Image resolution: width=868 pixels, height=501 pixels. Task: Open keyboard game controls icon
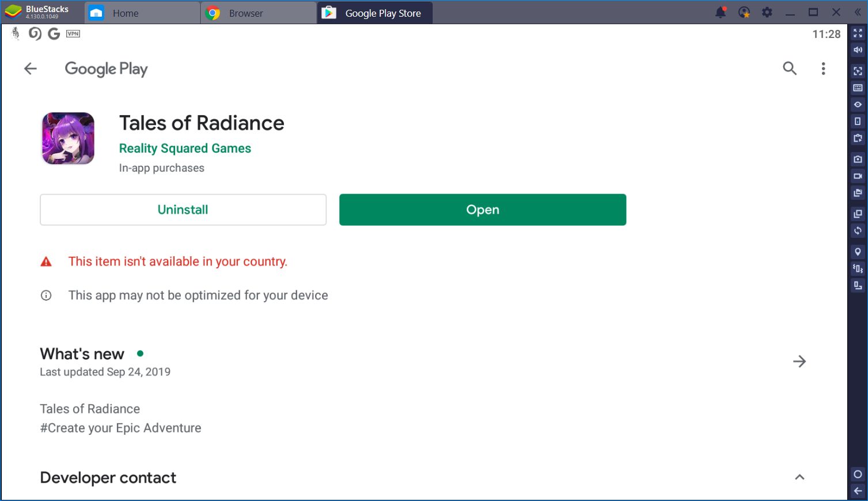click(x=858, y=88)
